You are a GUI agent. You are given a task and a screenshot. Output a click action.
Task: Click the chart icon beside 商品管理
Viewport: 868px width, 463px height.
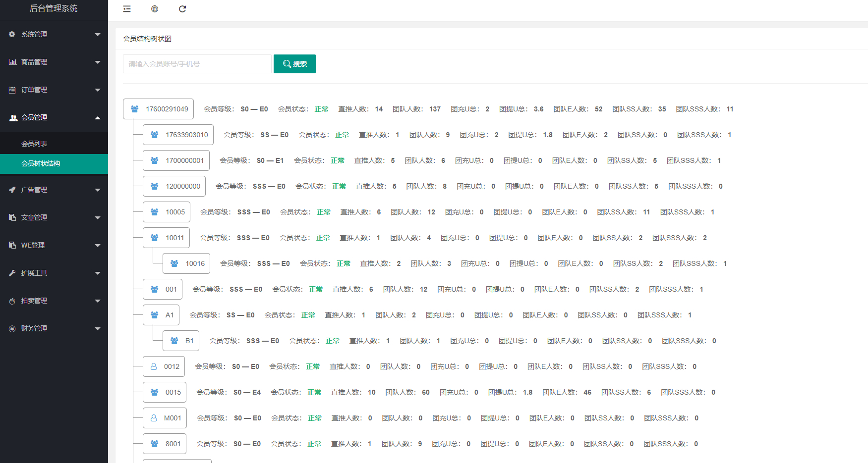[12, 62]
